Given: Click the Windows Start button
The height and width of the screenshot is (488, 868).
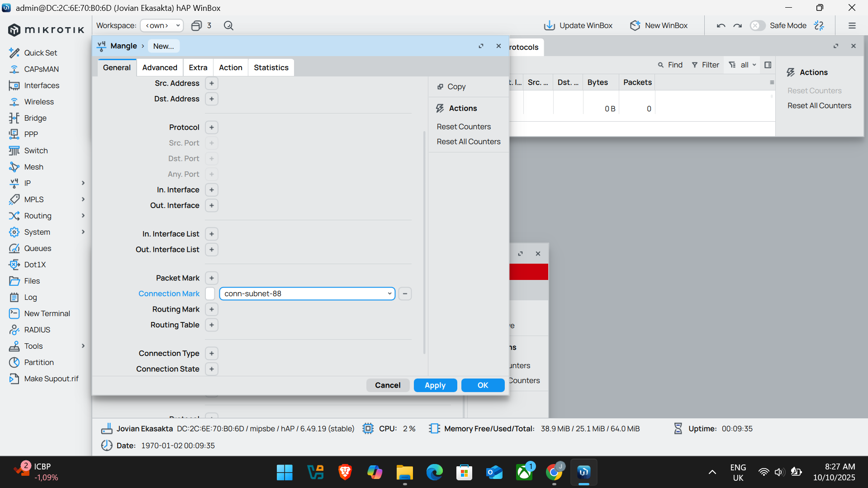Looking at the screenshot, I should point(285,473).
